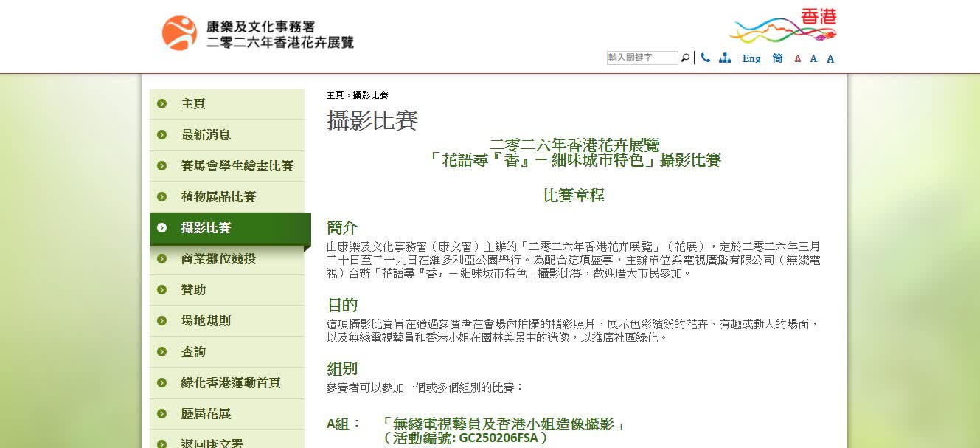Click the arrow bullet beside 查詢
This screenshot has width=980, height=448.
[161, 352]
